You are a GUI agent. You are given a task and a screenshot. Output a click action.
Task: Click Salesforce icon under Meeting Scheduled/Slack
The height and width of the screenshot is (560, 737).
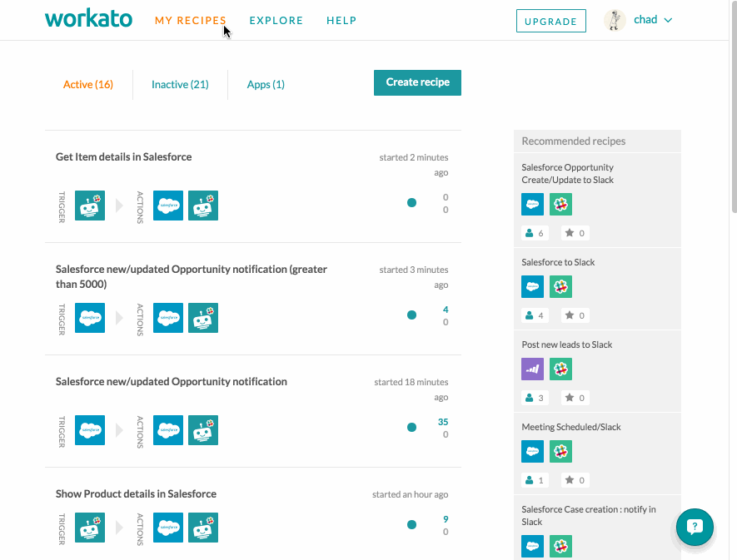[532, 452]
